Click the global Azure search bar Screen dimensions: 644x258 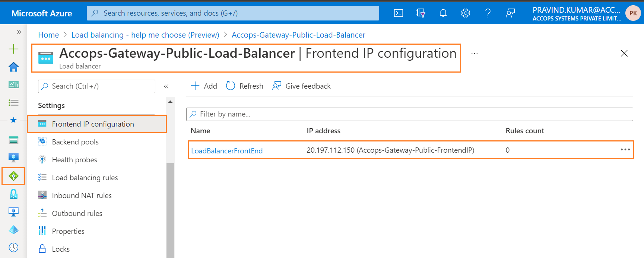(x=233, y=13)
